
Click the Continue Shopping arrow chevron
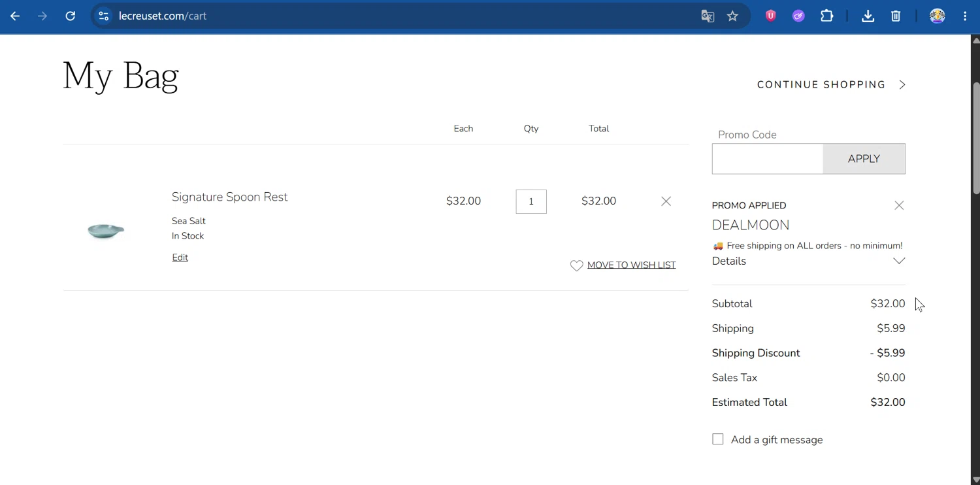pyautogui.click(x=902, y=85)
